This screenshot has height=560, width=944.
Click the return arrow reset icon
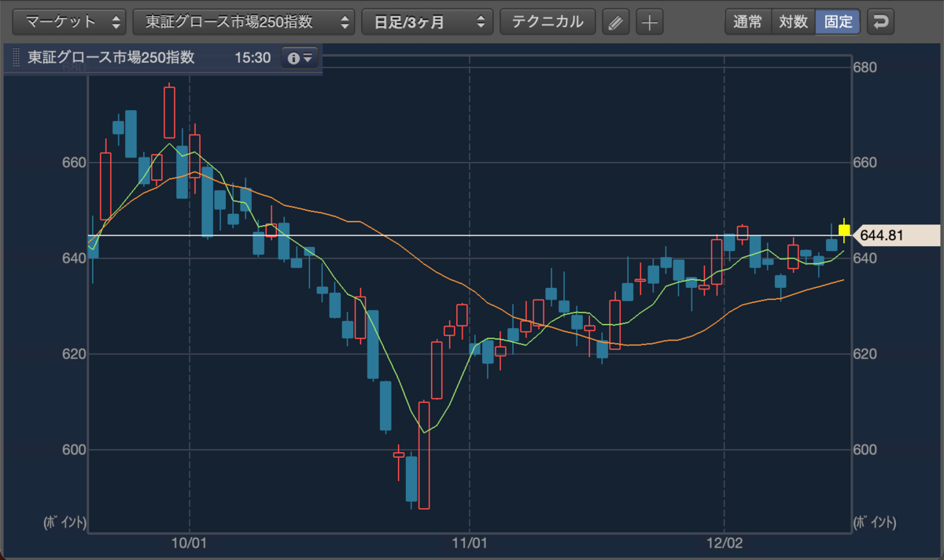tap(881, 22)
